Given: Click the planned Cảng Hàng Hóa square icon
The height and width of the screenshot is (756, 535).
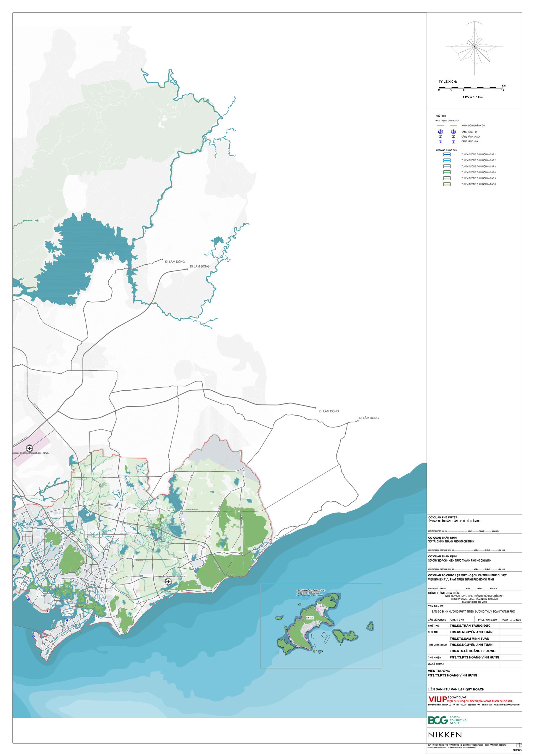Looking at the screenshot, I should tap(453, 141).
